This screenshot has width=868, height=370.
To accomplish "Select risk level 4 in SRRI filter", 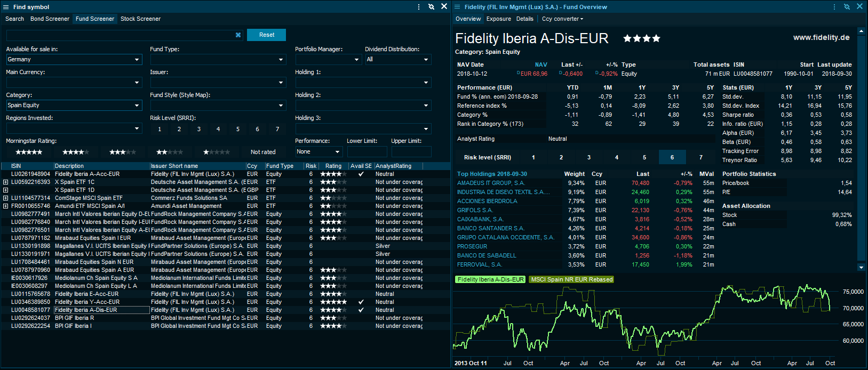I will click(x=218, y=129).
